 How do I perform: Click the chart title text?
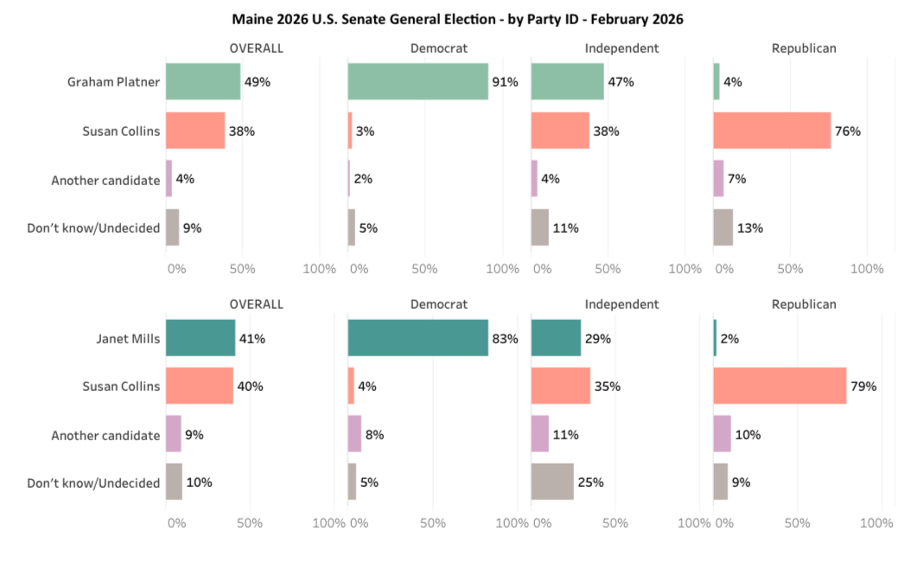[457, 19]
